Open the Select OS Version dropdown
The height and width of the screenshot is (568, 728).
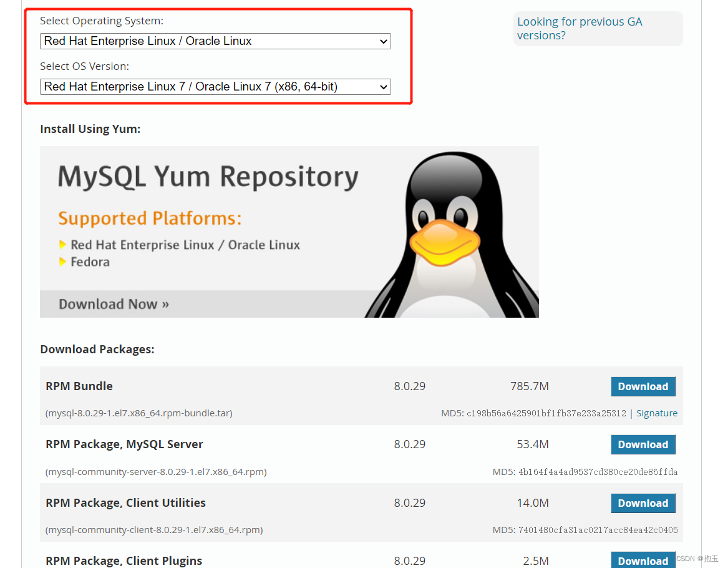point(215,87)
